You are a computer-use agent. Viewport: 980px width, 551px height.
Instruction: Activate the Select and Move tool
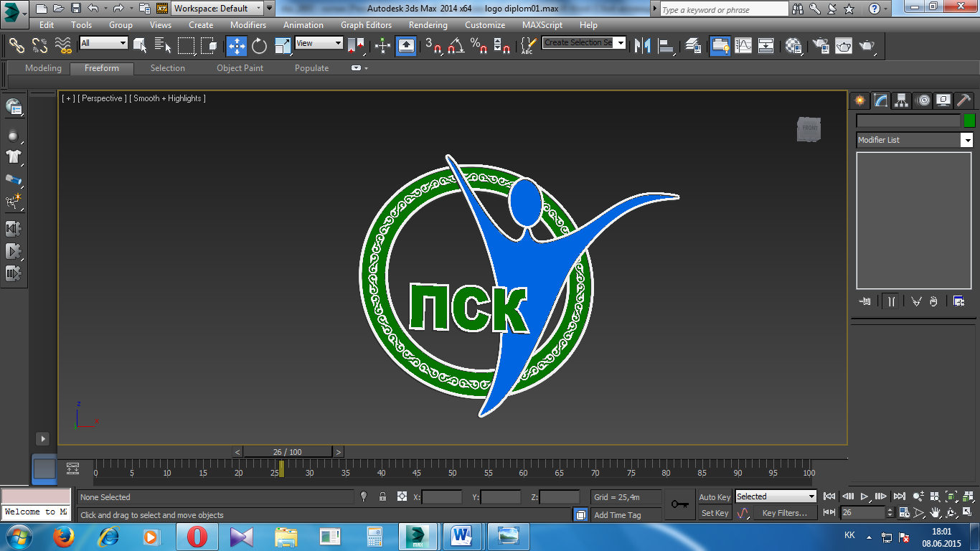pos(237,45)
